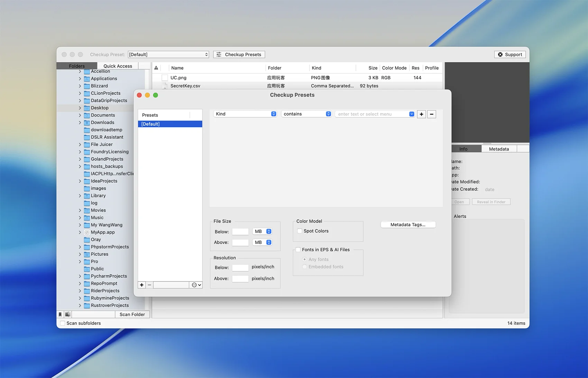Remove the rule with the minus button
The height and width of the screenshot is (378, 588).
pos(432,114)
